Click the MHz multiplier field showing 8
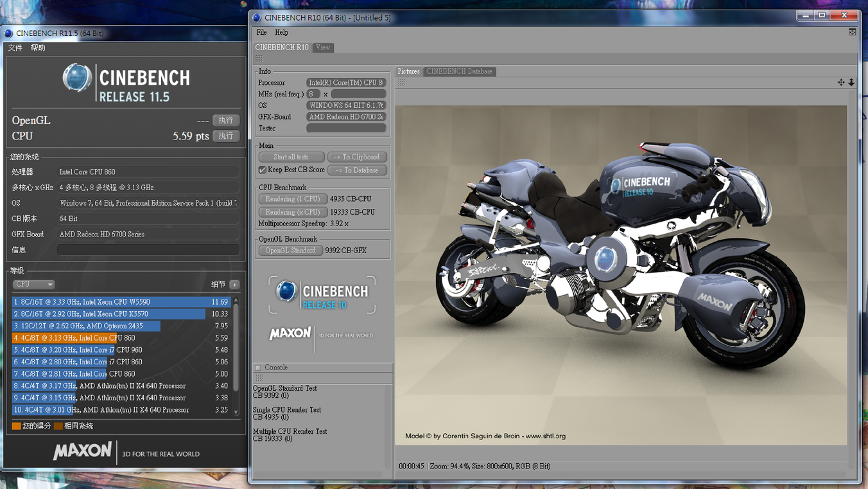The image size is (868, 489). [313, 94]
